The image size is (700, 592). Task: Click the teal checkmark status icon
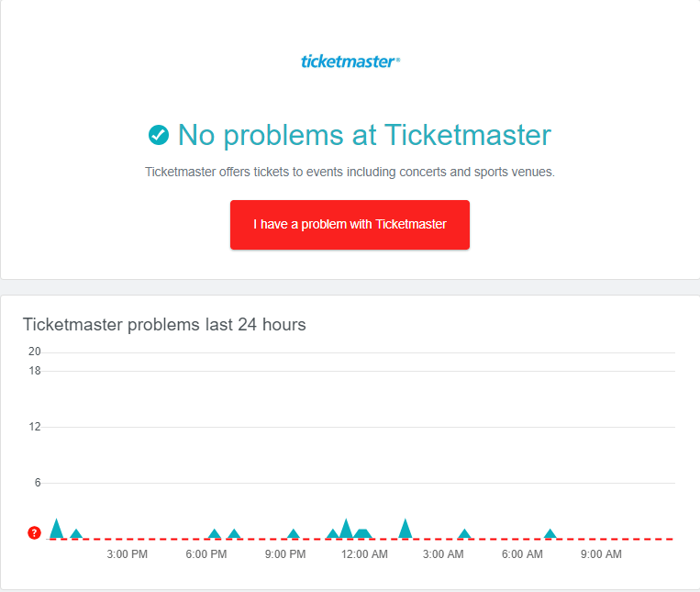pyautogui.click(x=159, y=135)
